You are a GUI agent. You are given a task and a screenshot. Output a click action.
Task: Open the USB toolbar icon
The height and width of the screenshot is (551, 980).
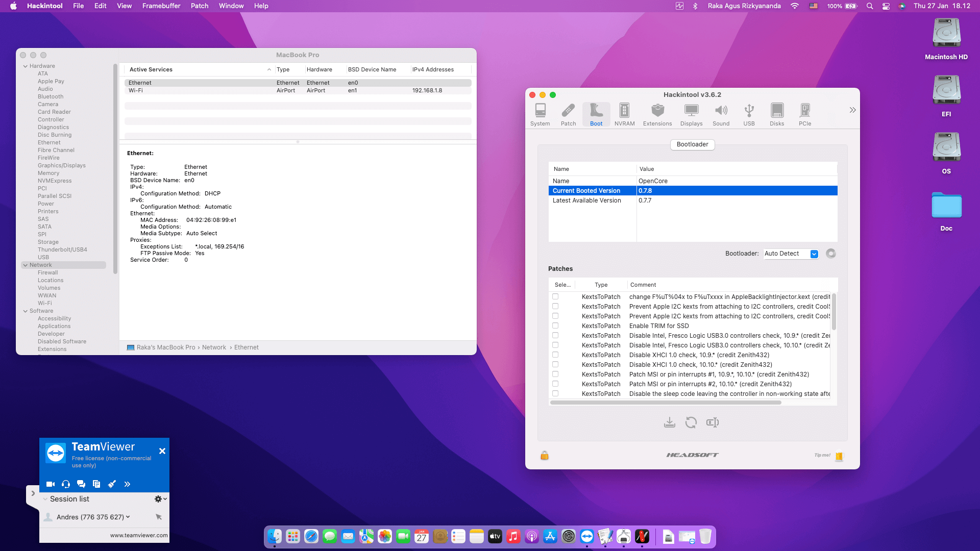coord(749,114)
